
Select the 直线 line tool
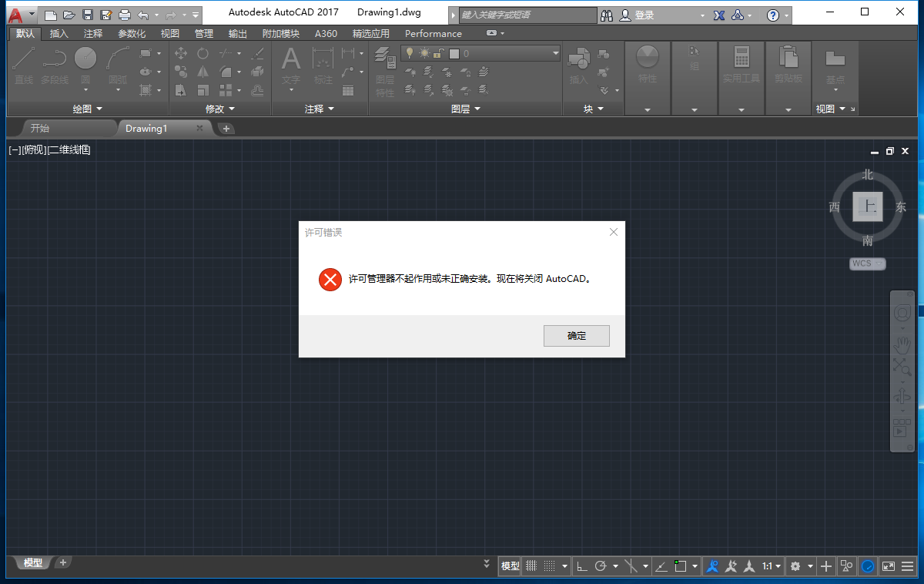[x=24, y=66]
